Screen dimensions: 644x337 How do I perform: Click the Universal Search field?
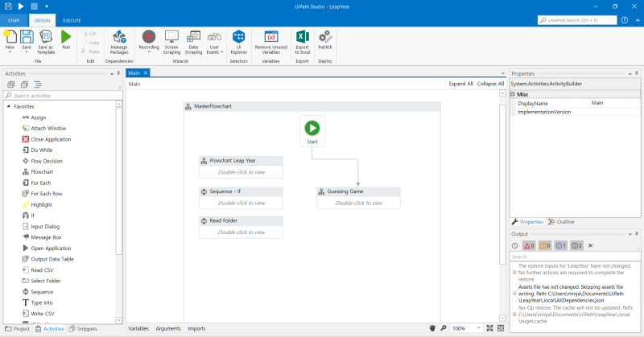coord(577,20)
